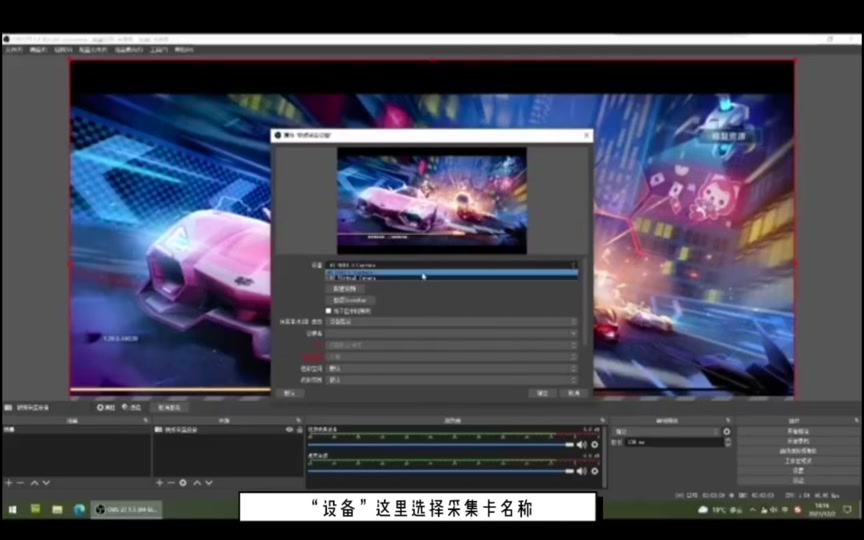Click Defaults button in properties dialog
Image resolution: width=864 pixels, height=540 pixels.
pyautogui.click(x=290, y=393)
